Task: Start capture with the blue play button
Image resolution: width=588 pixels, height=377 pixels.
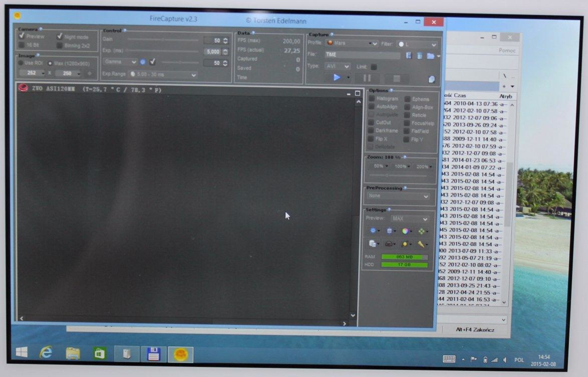Action: tap(337, 78)
